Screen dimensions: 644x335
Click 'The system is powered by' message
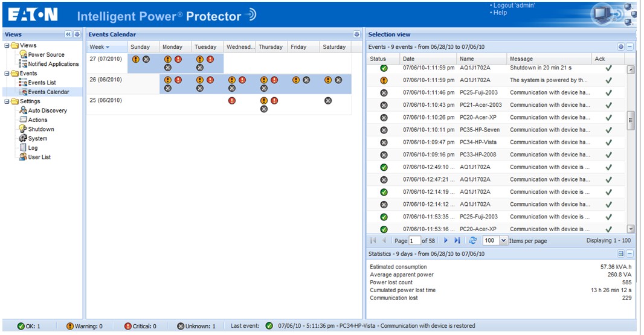549,80
